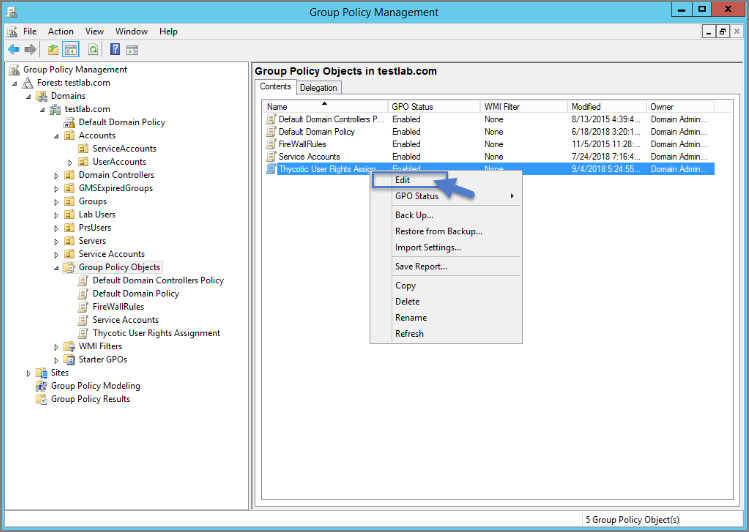
Task: Open Help via the question mark icon
Action: [x=115, y=49]
